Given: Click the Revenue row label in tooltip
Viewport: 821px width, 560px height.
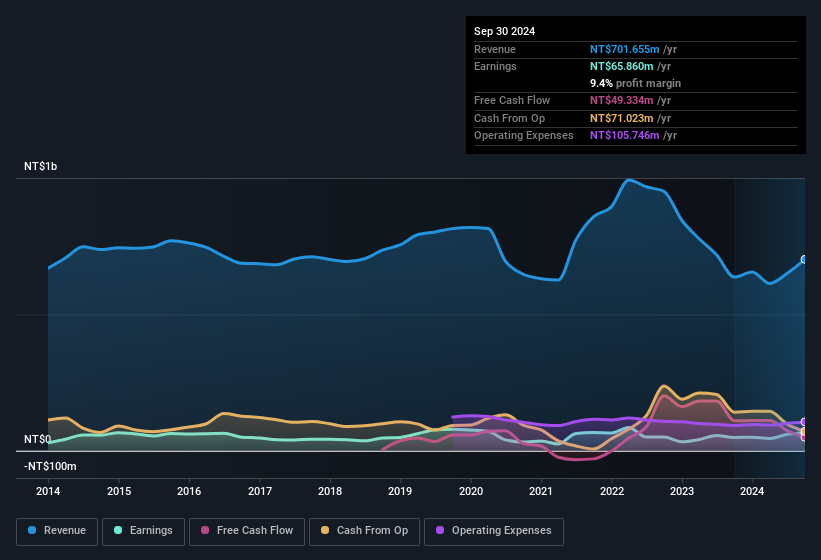Looking at the screenshot, I should click(495, 49).
